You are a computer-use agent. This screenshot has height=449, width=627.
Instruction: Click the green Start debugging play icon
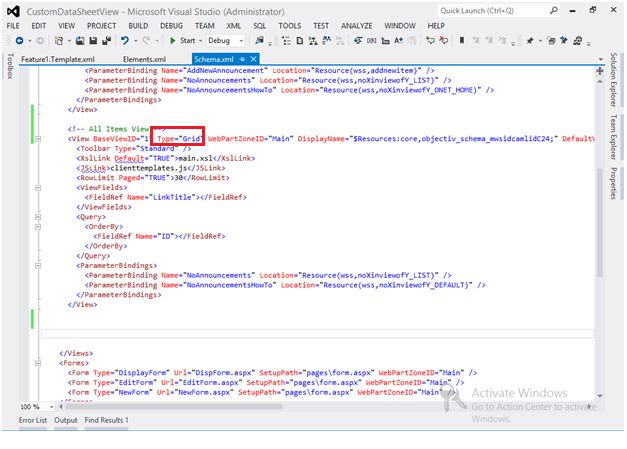(173, 40)
